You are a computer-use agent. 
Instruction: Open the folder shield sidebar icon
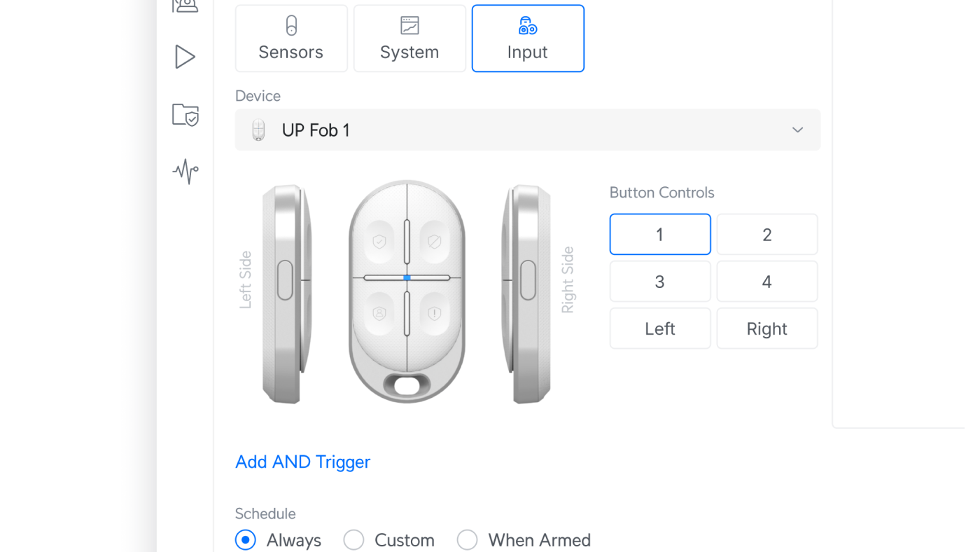point(185,114)
